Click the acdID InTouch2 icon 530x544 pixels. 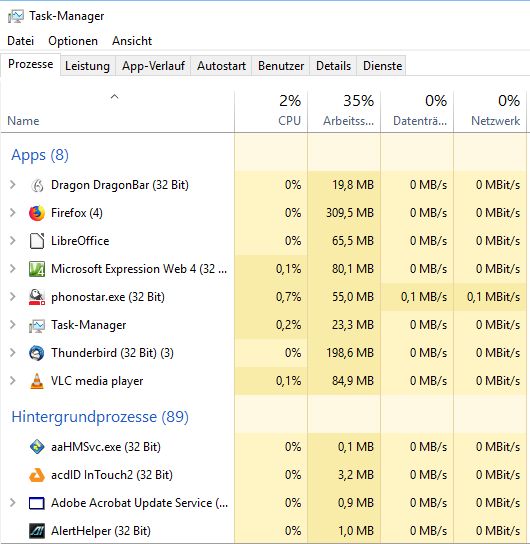(x=37, y=475)
